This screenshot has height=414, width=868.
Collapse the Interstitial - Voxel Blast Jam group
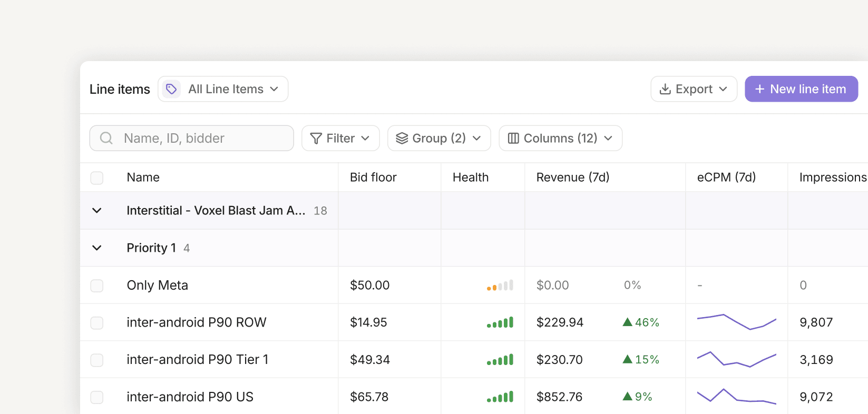[97, 211]
